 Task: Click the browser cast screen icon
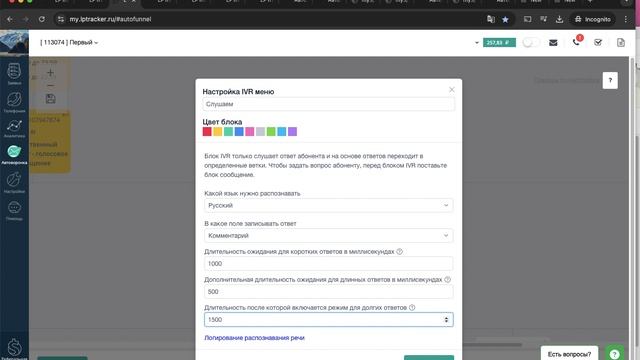click(527, 19)
